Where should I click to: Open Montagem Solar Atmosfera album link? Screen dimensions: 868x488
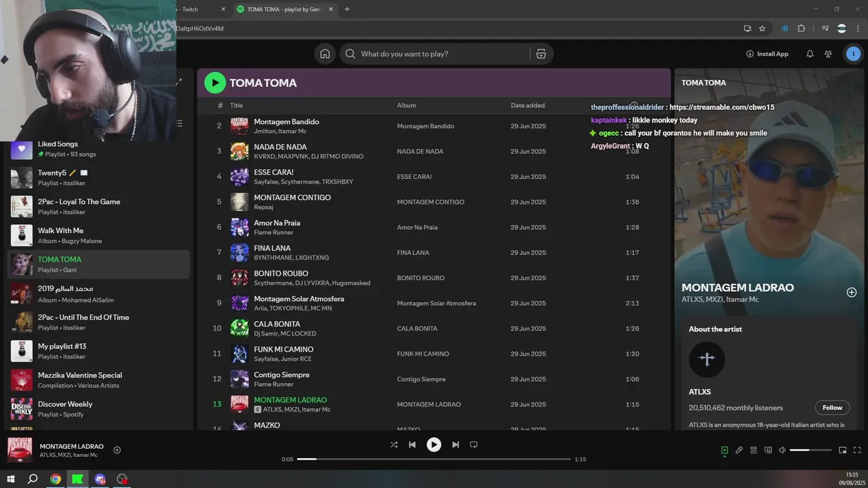(436, 303)
